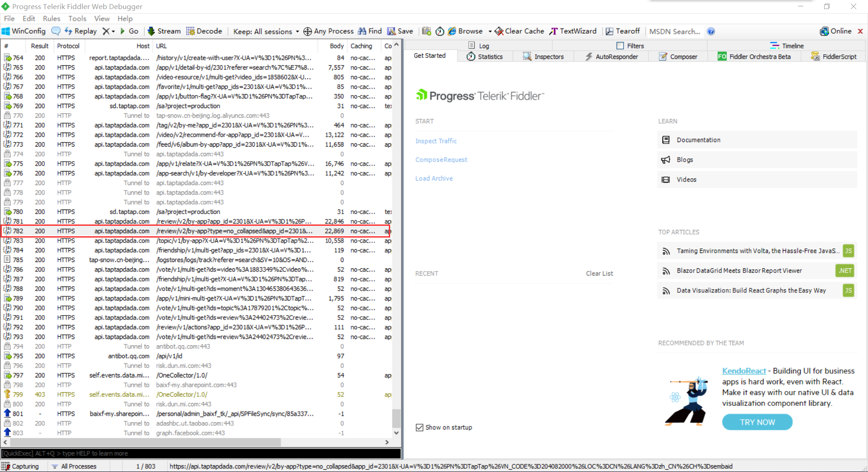Click the timer stopwatch toolbar icon

pyautogui.click(x=440, y=31)
